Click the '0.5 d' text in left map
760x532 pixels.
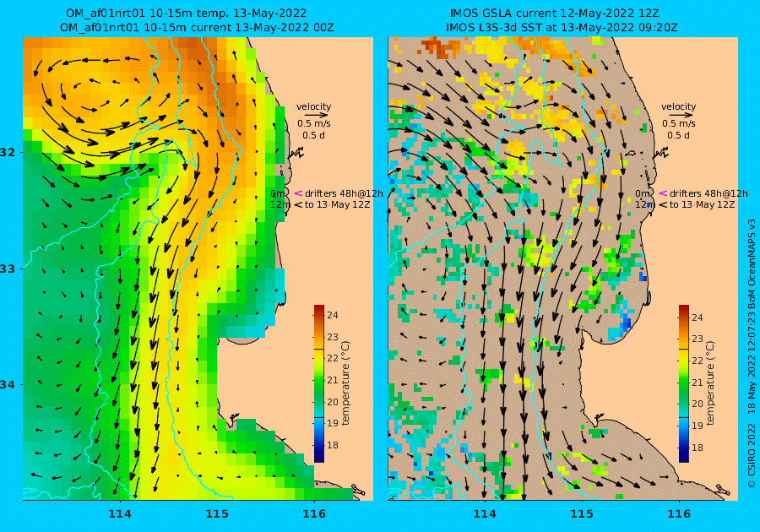(x=313, y=135)
